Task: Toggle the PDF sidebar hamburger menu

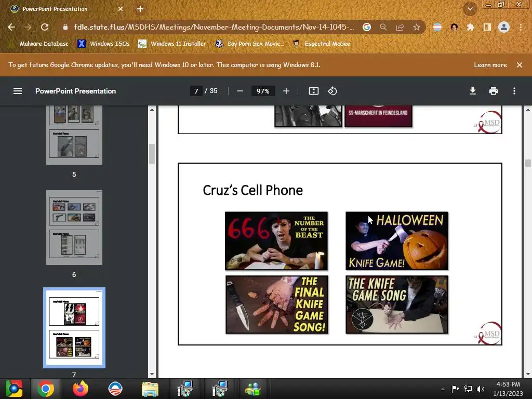Action: pyautogui.click(x=18, y=91)
